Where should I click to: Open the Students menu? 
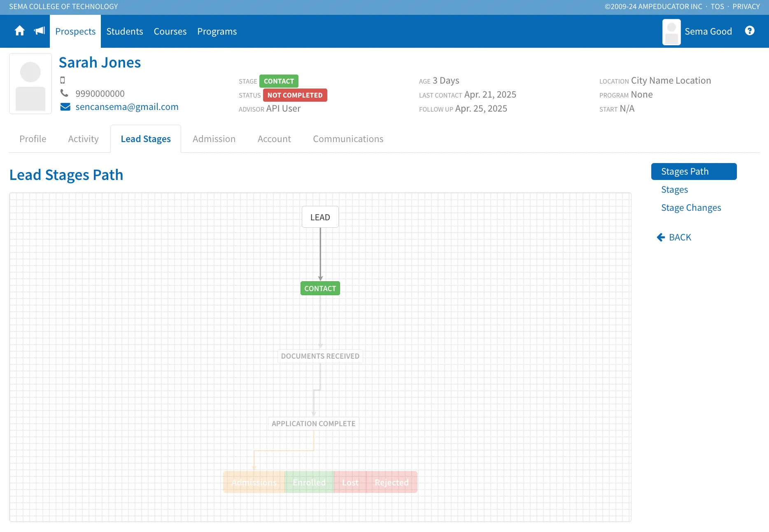coord(125,31)
